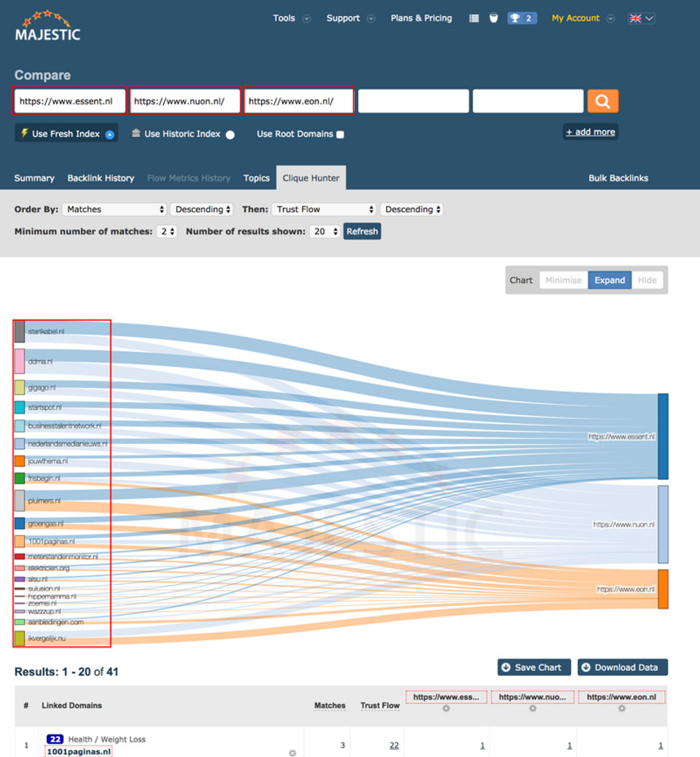Viewport: 700px width, 757px height.
Task: Click the + add more link
Action: [x=591, y=132]
